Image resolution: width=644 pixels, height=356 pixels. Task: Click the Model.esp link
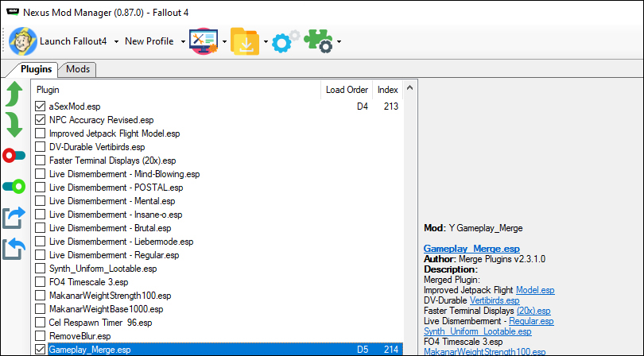pyautogui.click(x=535, y=290)
